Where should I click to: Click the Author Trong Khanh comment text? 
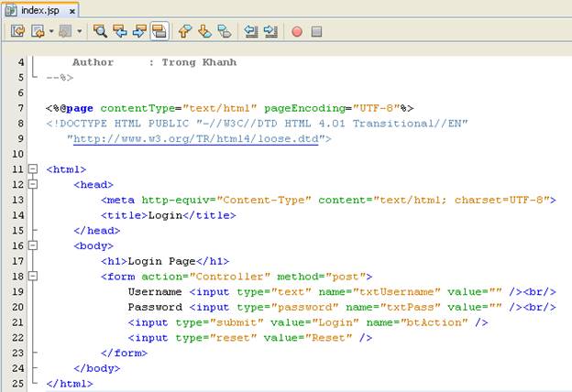pyautogui.click(x=154, y=62)
